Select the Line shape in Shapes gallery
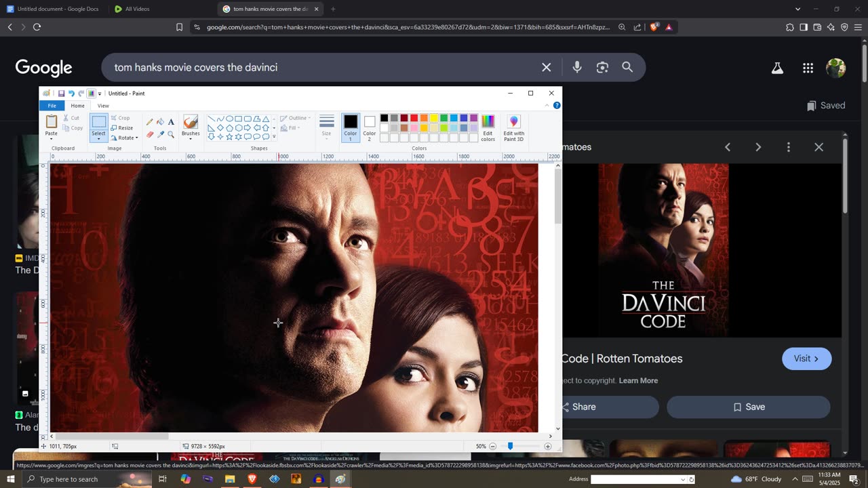Image resolution: width=868 pixels, height=488 pixels. pos(212,119)
